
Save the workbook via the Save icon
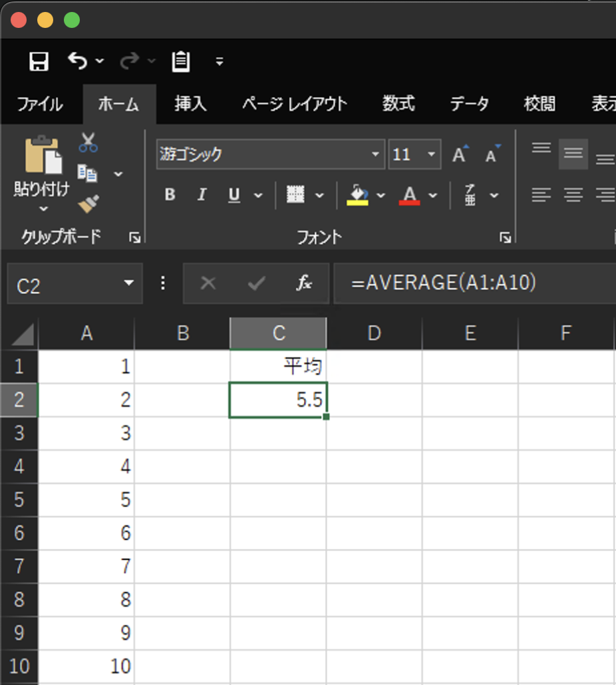tap(39, 61)
